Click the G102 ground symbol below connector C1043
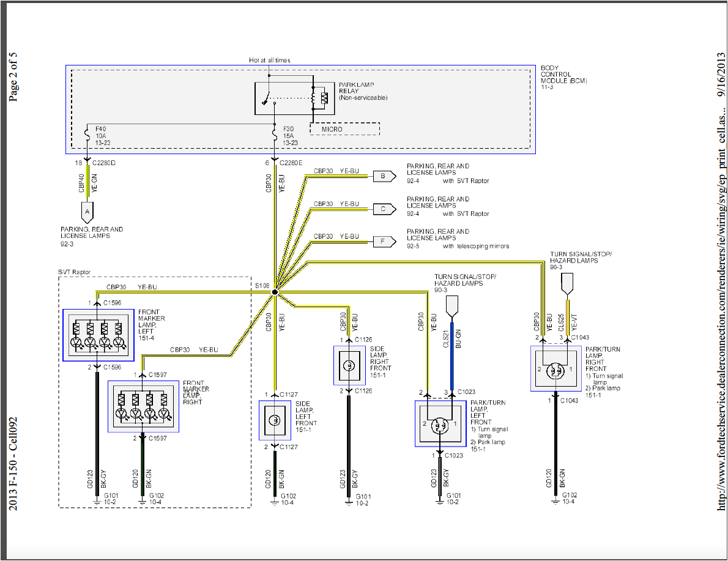728x561 pixels. 555,499
